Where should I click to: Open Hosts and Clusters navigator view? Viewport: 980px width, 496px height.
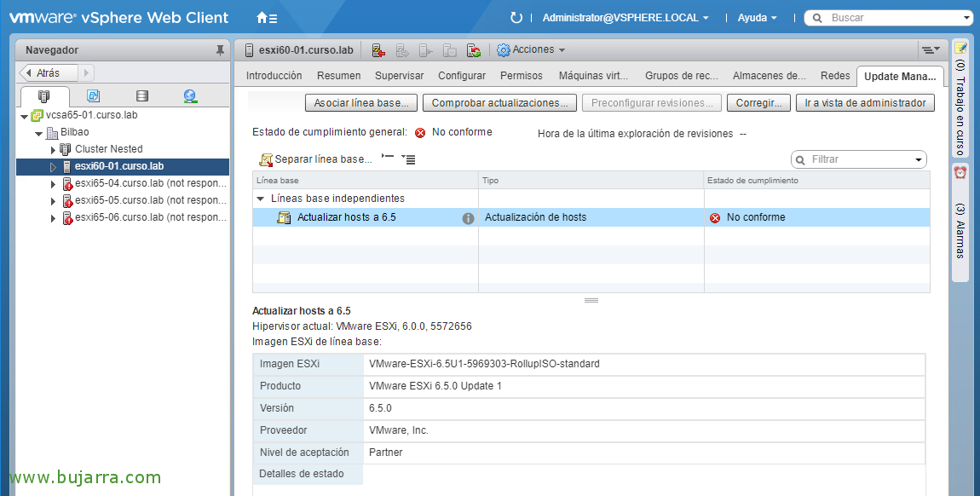[x=43, y=96]
